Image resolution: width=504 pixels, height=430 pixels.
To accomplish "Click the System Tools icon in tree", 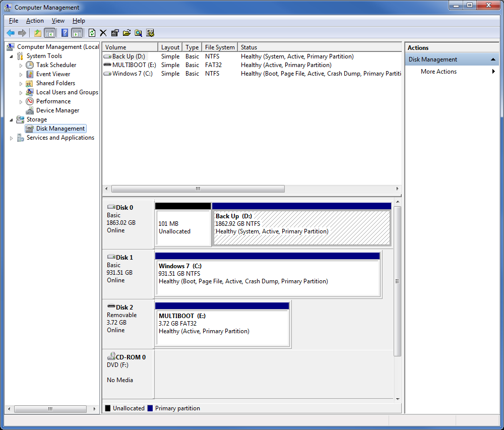I will 20,56.
